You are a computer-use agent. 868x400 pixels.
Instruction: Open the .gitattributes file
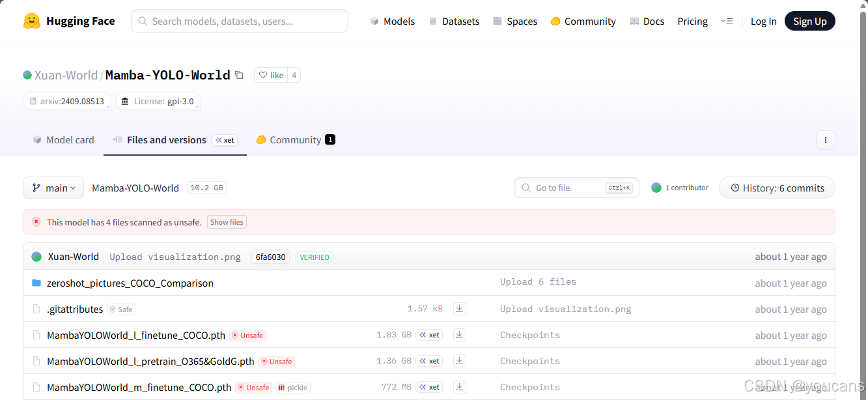pos(75,309)
